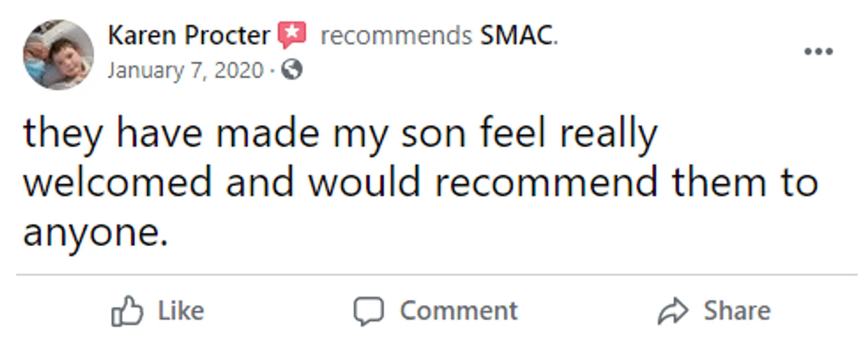Screen dimensions: 868x339
Task: Click the divider line above Like button
Action: (x=437, y=275)
